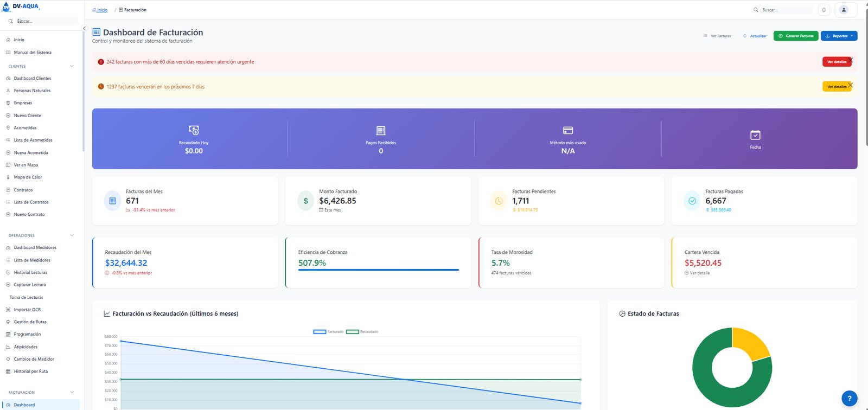Viewport: 868px width, 410px height.
Task: Open Lista de Acometidas
Action: coord(40,140)
